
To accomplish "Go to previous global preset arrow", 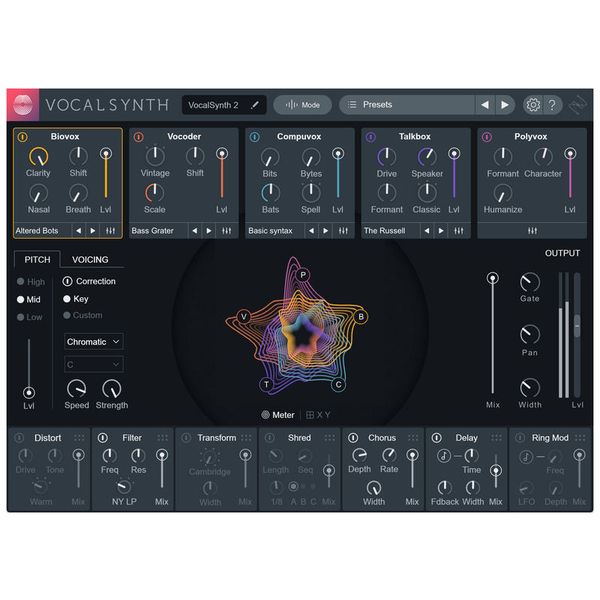I will (485, 104).
